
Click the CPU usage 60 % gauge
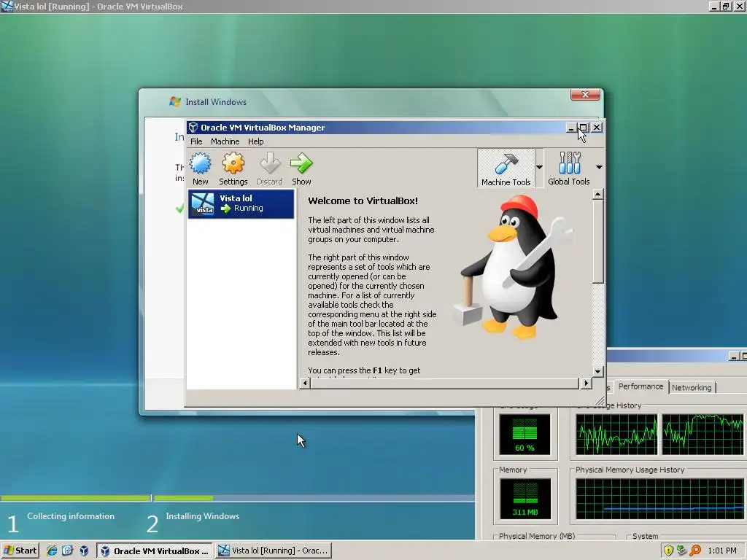525,435
